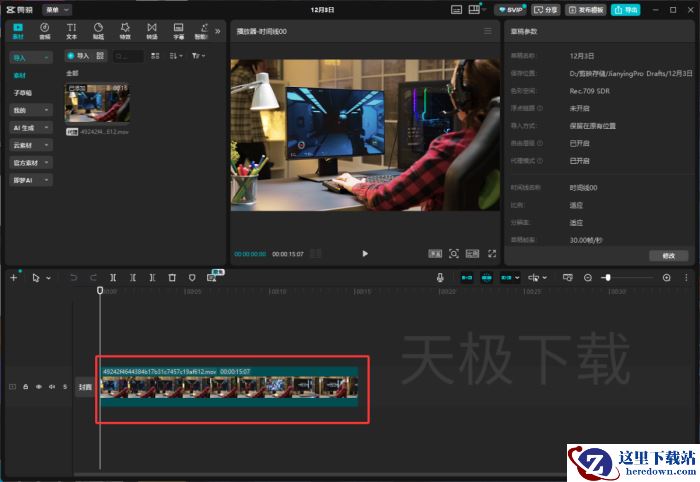Zoom in the timeline with plus icon
Image resolution: width=700 pixels, height=482 pixels.
(666, 278)
